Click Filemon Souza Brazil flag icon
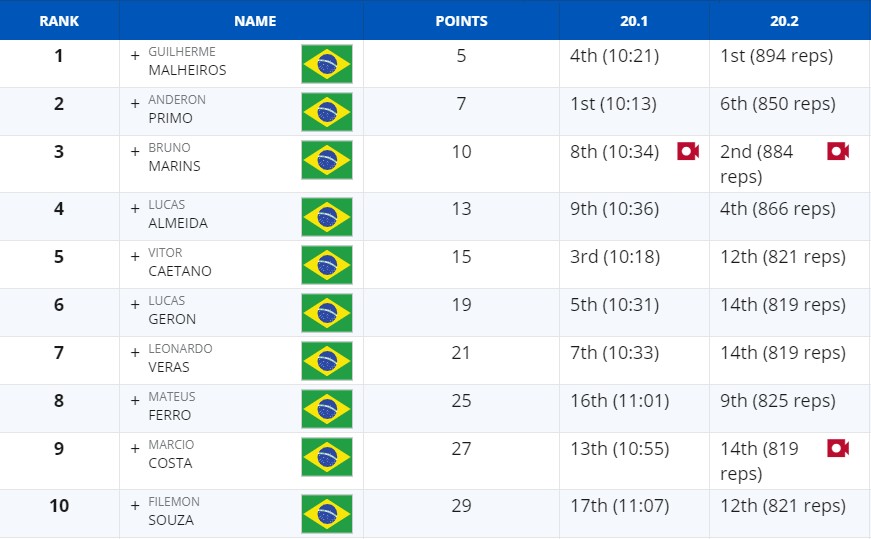This screenshot has height=539, width=871. click(327, 514)
